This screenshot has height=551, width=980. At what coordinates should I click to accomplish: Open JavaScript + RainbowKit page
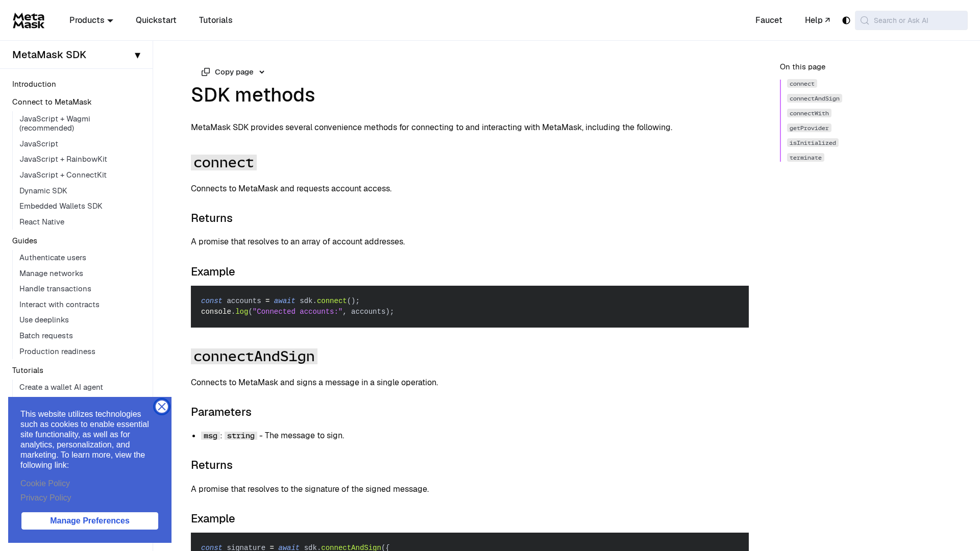(63, 159)
